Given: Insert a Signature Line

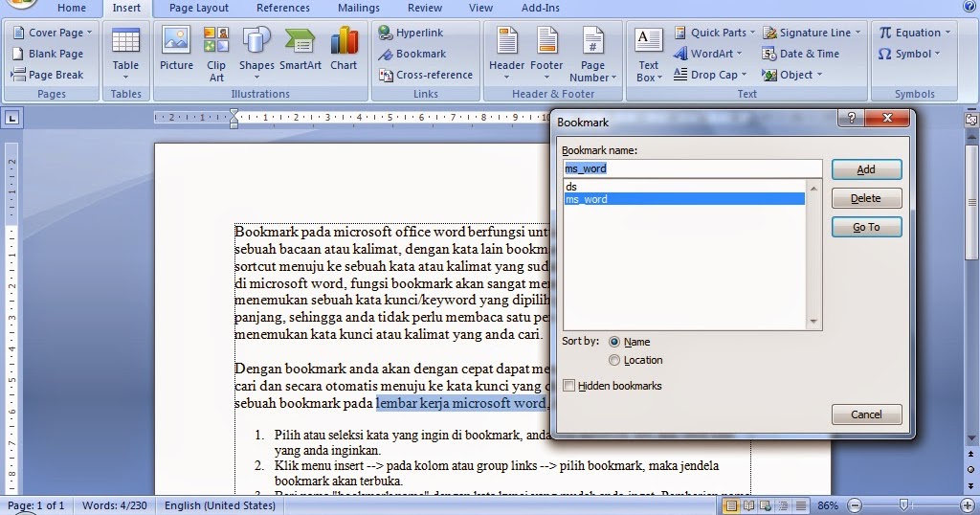Looking at the screenshot, I should click(812, 33).
